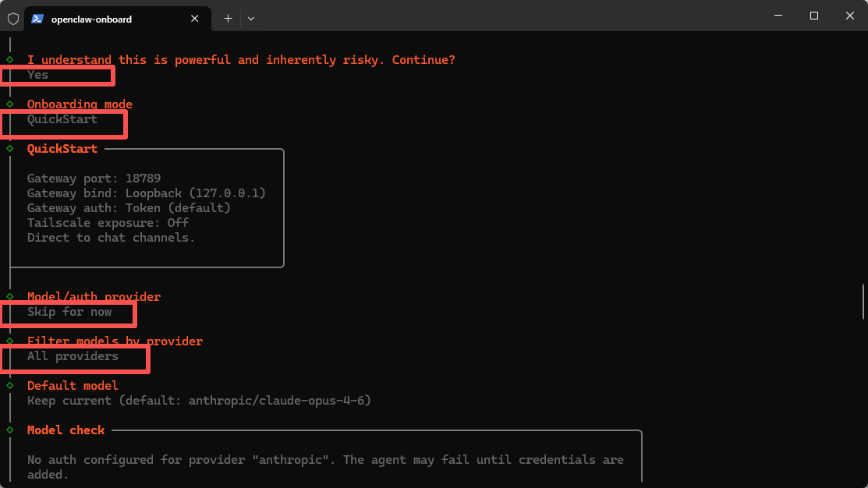Select the openclaw-onboard tab
The width and height of the screenshot is (868, 488).
coord(109,19)
